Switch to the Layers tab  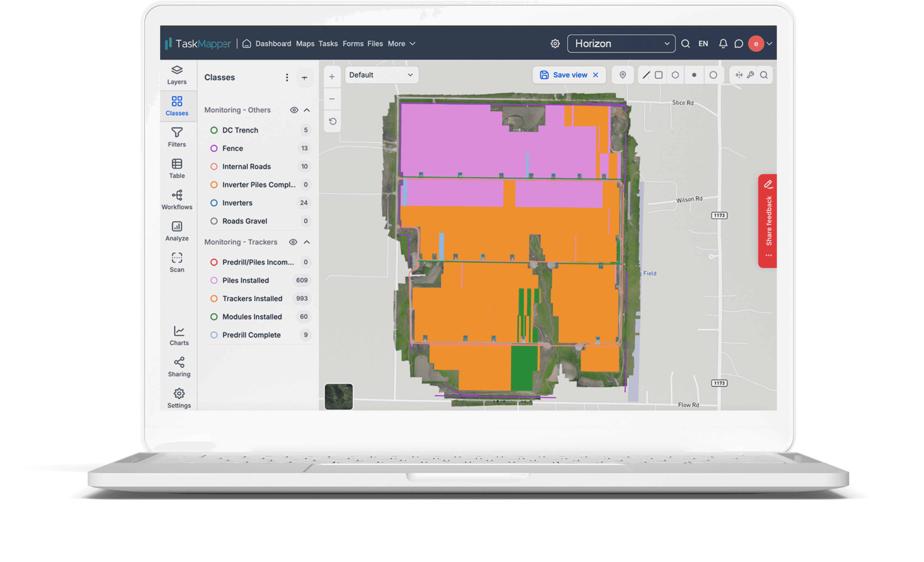[x=177, y=75]
